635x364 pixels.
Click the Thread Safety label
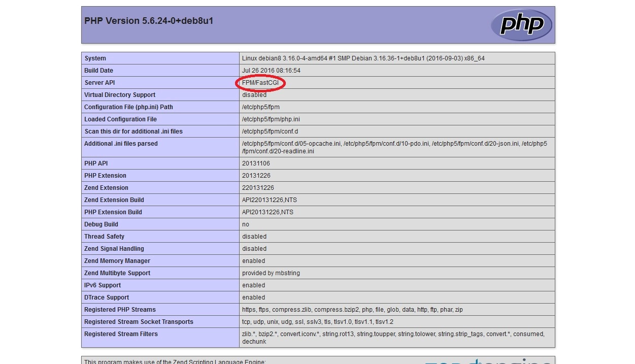click(104, 237)
